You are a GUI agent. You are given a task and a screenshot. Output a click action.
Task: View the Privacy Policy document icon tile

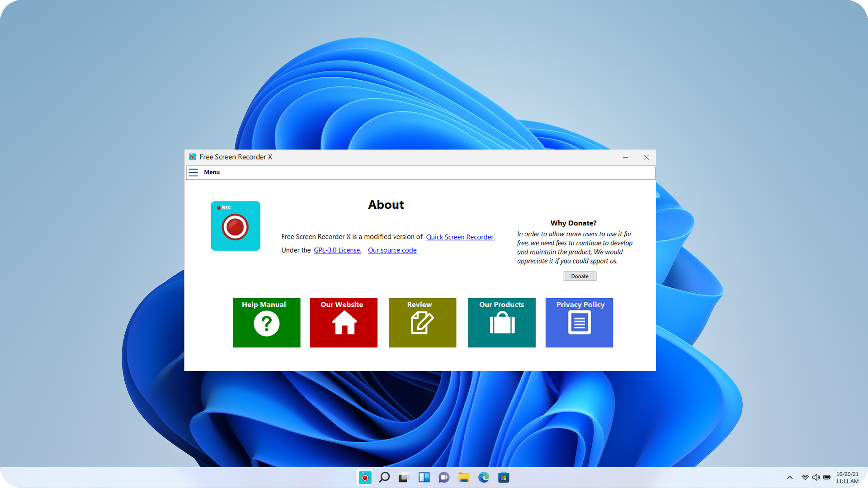coord(579,323)
